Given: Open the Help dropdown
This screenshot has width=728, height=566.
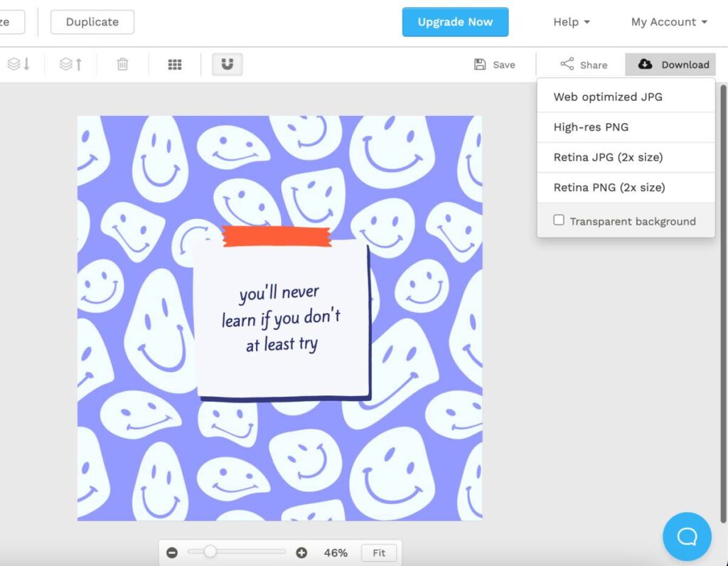Looking at the screenshot, I should (x=571, y=22).
